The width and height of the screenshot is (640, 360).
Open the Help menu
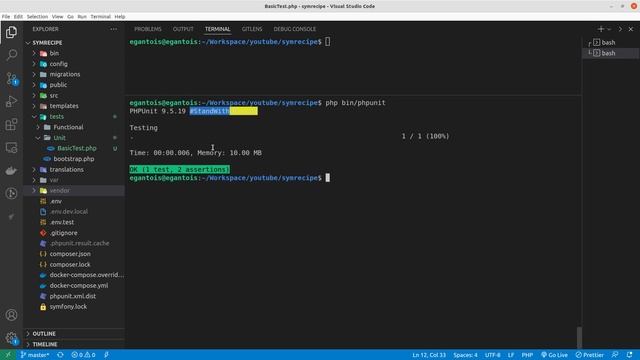coord(120,17)
